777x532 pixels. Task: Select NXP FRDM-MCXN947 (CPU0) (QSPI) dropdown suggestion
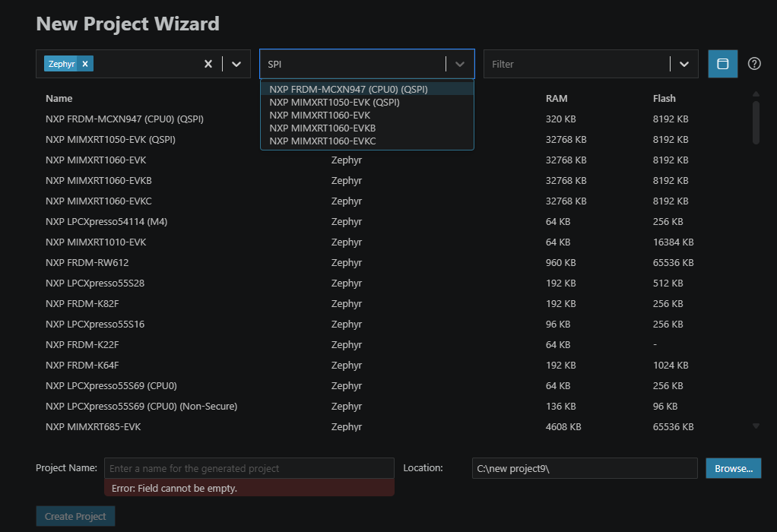point(367,89)
